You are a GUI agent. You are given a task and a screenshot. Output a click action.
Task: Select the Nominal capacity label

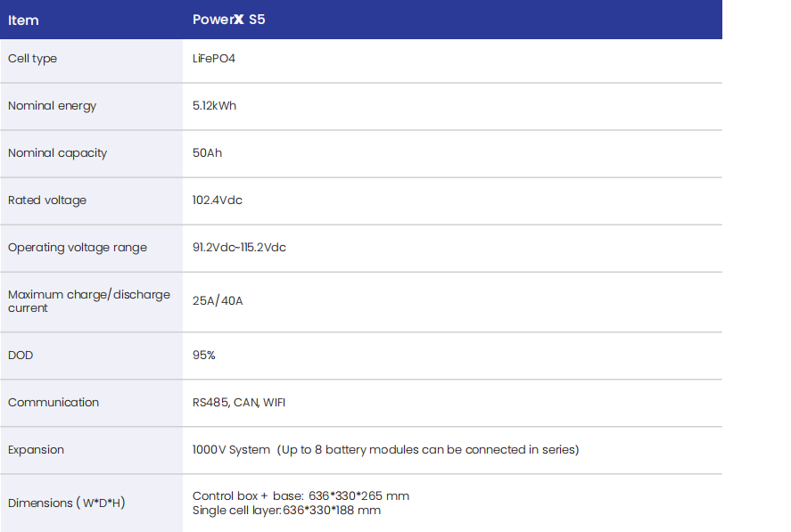pyautogui.click(x=57, y=152)
